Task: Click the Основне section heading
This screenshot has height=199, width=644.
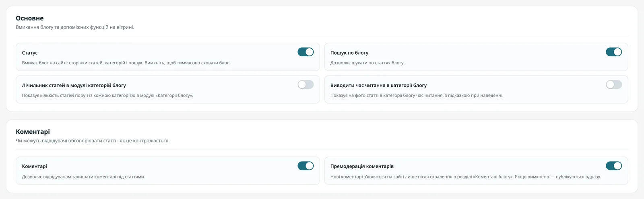Action: point(30,18)
